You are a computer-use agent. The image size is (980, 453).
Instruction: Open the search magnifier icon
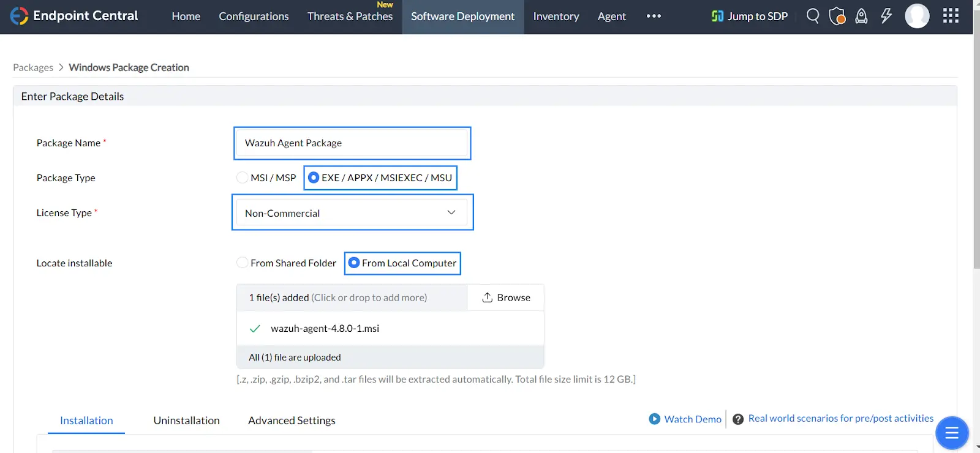[813, 16]
